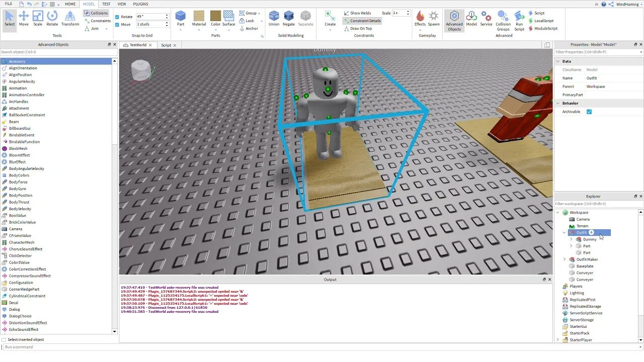Uncheck the Archivable property checkbox

click(589, 112)
